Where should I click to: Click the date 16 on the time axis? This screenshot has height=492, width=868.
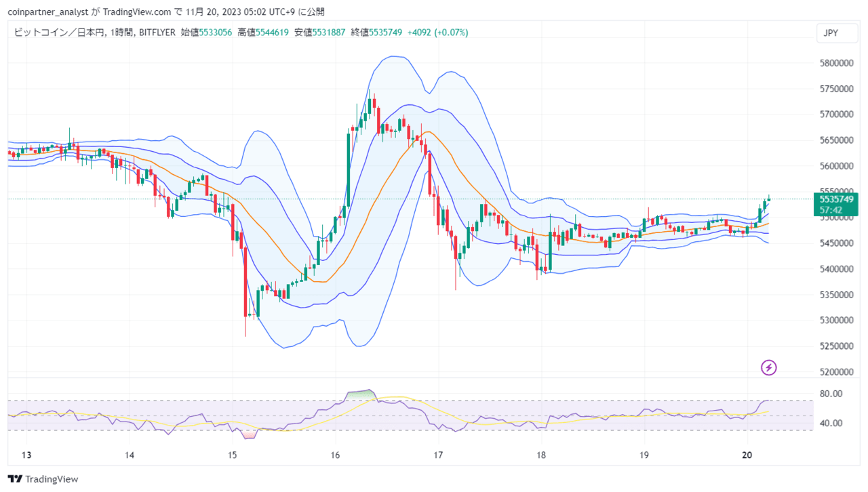(335, 457)
